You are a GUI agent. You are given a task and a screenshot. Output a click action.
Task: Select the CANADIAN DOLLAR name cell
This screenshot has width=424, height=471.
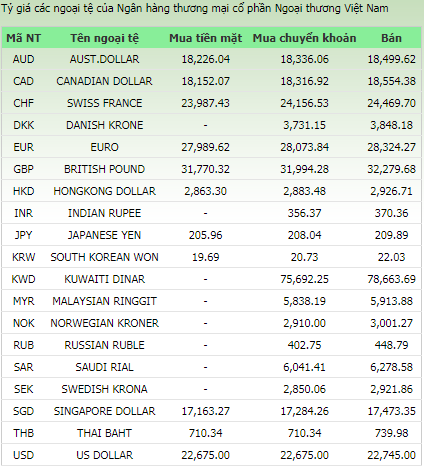(x=104, y=81)
